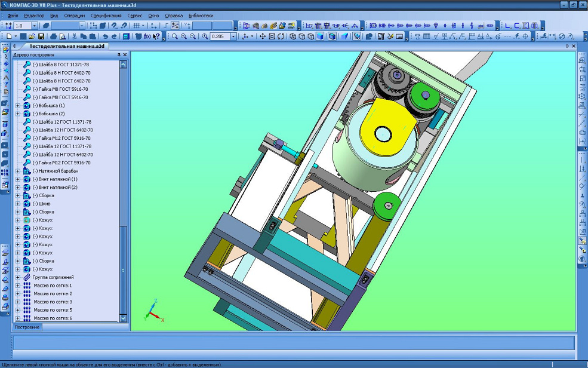Open the Спецификация menu
588x368 pixels.
point(106,16)
